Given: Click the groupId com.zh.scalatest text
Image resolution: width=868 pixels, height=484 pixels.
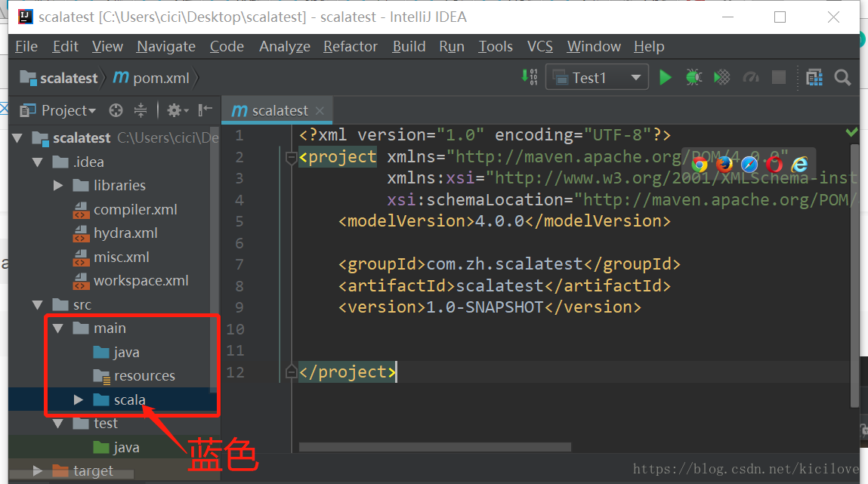Looking at the screenshot, I should point(505,264).
